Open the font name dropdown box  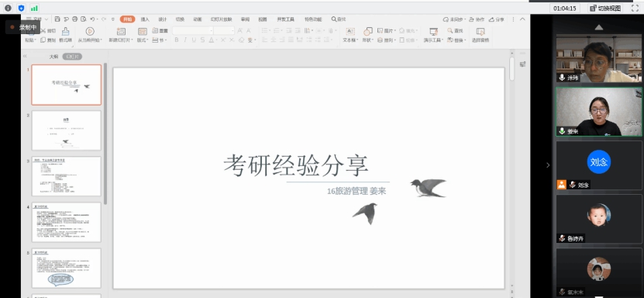pos(193,31)
